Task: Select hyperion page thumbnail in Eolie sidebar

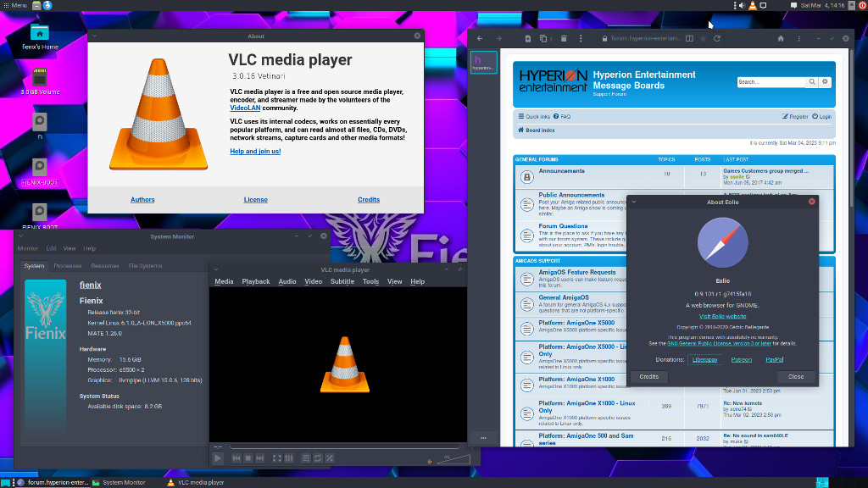Action: click(x=484, y=62)
